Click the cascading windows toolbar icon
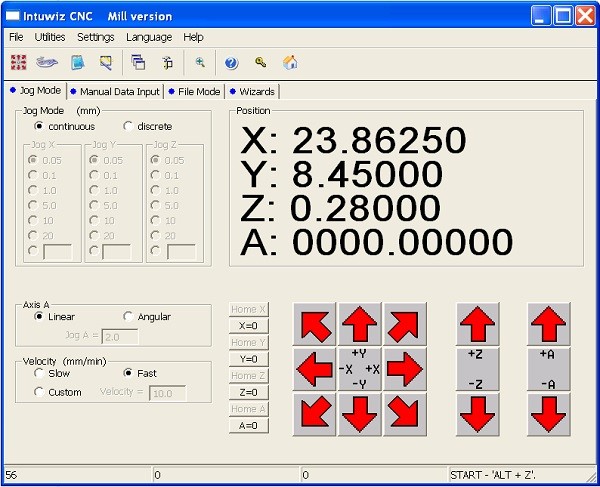 pyautogui.click(x=138, y=62)
